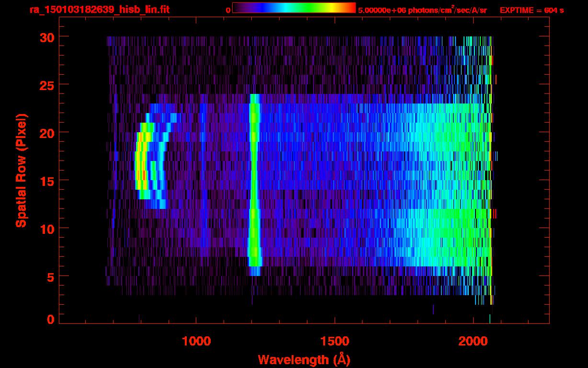Click the 1000 wavelength tick label
This screenshot has height=368, width=588.
[196, 341]
